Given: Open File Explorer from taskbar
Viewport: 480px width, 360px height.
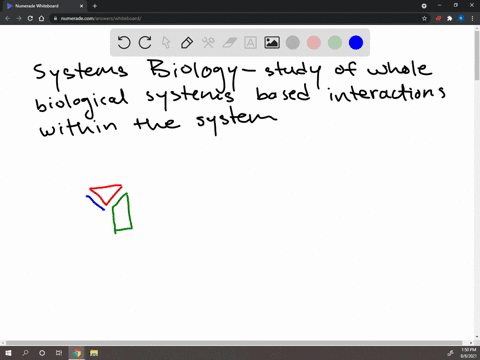Looking at the screenshot, I should pyautogui.click(x=94, y=353).
